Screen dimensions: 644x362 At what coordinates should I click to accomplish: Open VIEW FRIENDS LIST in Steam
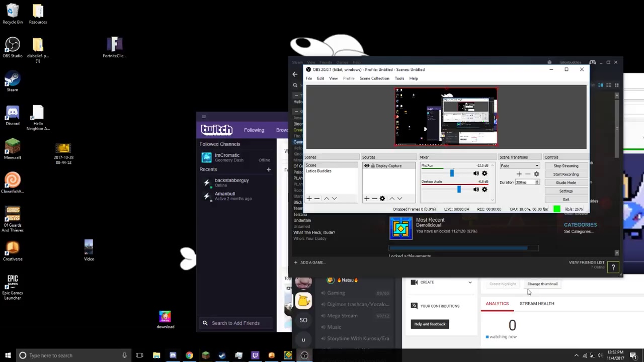[x=587, y=262]
